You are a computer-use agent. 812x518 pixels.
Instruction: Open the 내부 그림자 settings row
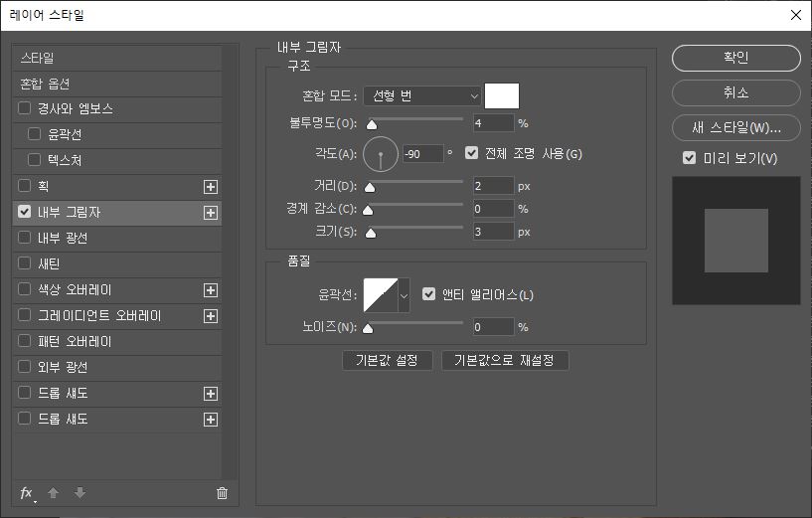[117, 213]
